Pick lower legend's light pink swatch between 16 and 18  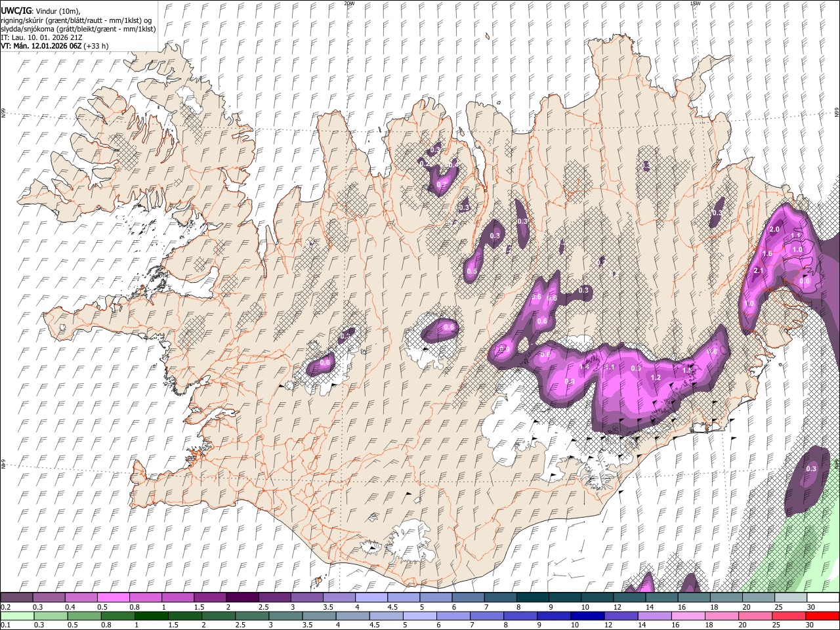tap(687, 616)
